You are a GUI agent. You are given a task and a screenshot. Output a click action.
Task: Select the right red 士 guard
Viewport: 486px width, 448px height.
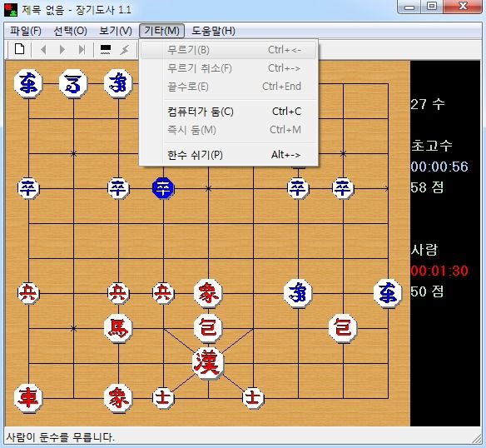pos(253,398)
